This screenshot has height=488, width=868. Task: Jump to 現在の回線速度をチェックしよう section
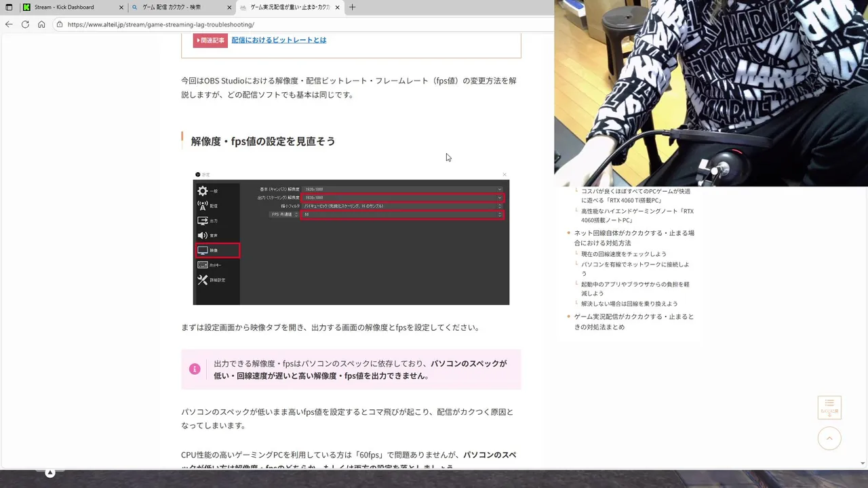coord(624,254)
